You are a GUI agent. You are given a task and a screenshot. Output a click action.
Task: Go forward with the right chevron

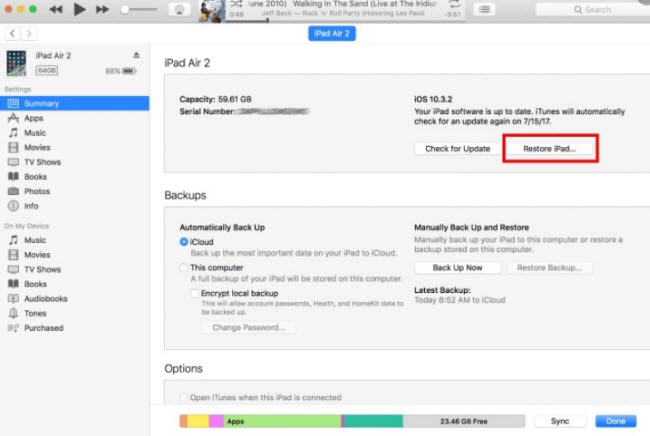(29, 33)
